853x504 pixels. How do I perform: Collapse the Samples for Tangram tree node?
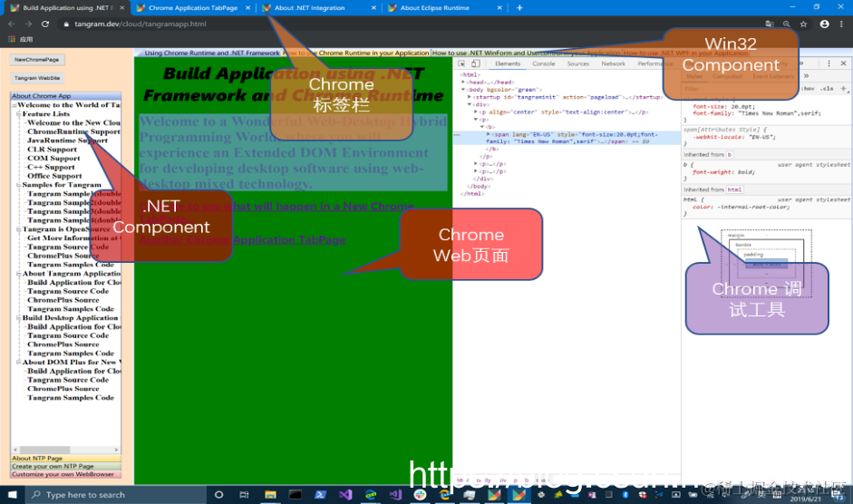[x=19, y=185]
